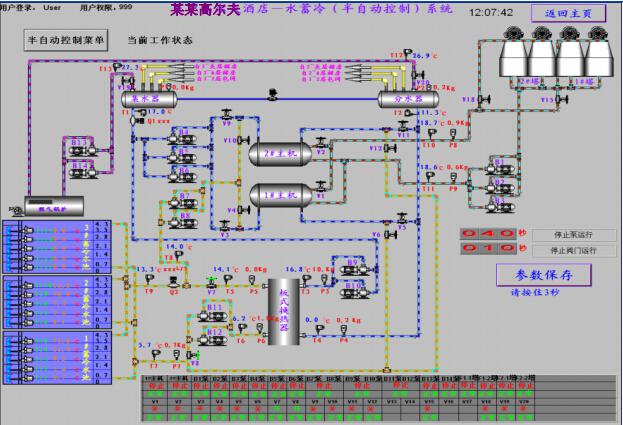
Task: Select pump B5 icon
Action: click(x=182, y=158)
